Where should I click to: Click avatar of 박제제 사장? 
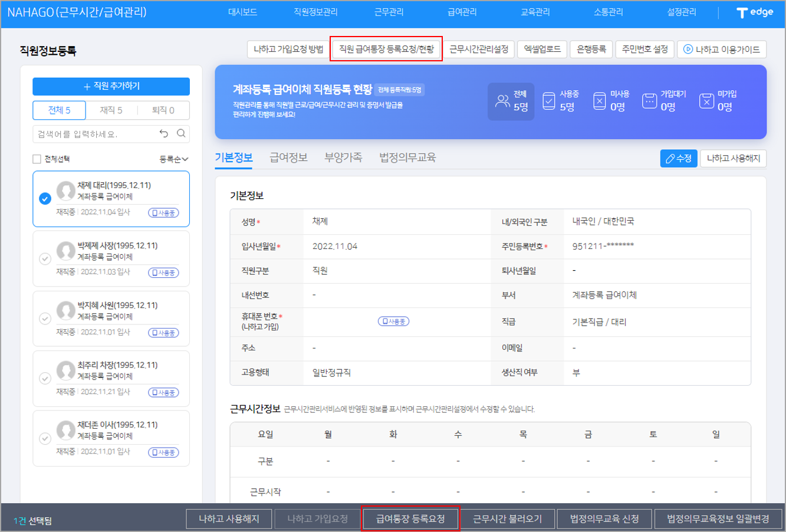click(x=66, y=251)
